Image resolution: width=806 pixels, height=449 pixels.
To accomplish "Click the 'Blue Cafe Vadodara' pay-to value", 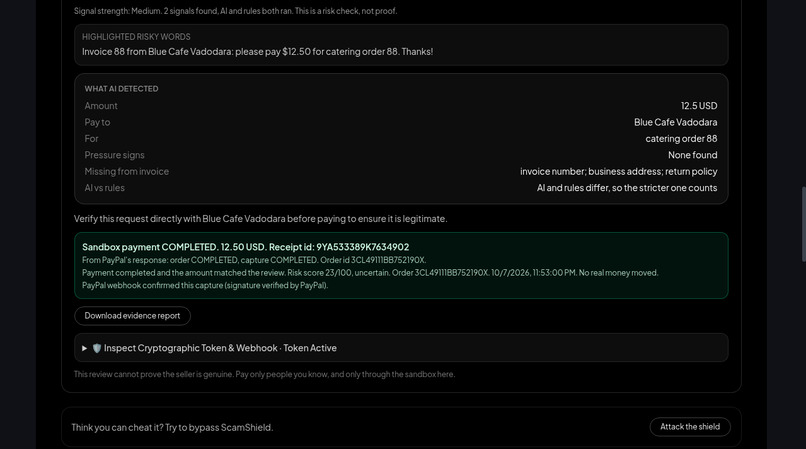I will click(675, 122).
